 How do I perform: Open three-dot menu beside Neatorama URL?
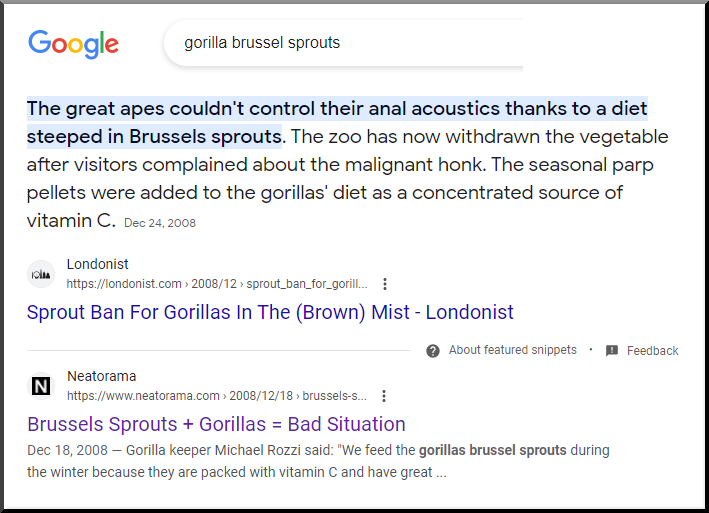click(384, 396)
